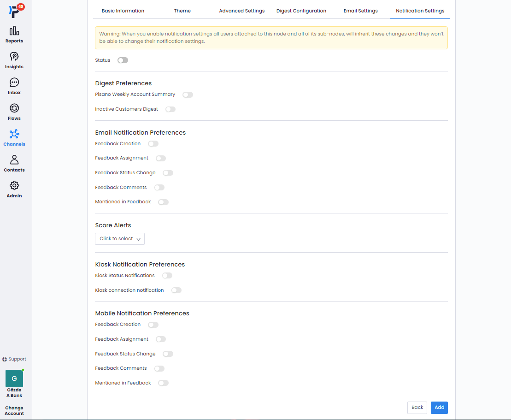Open the Support link

coord(14,359)
